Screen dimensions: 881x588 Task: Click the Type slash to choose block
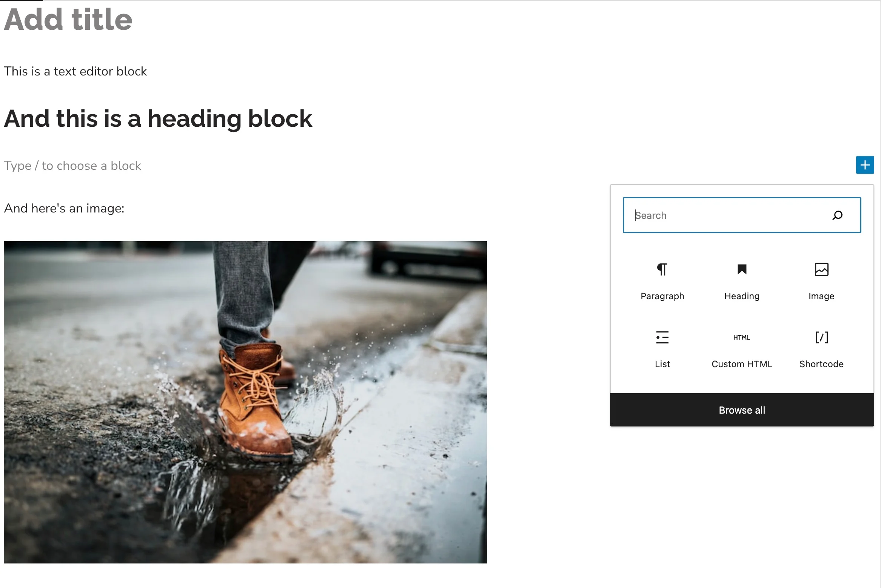click(72, 165)
